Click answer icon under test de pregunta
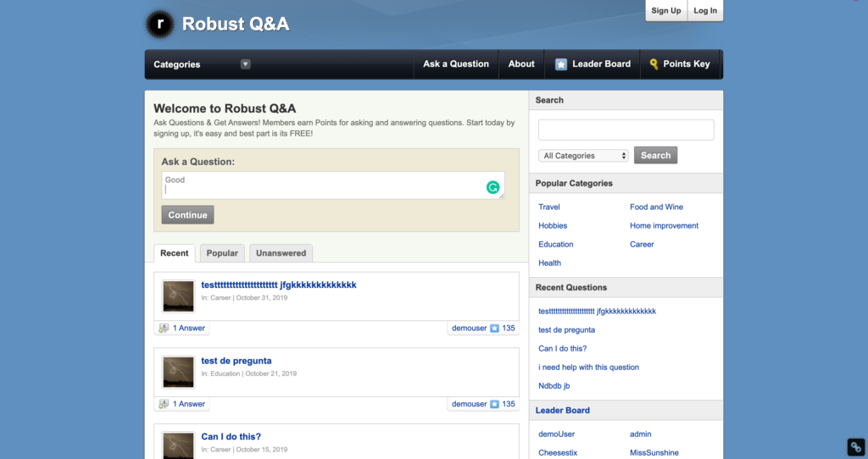This screenshot has width=868, height=459. point(164,405)
